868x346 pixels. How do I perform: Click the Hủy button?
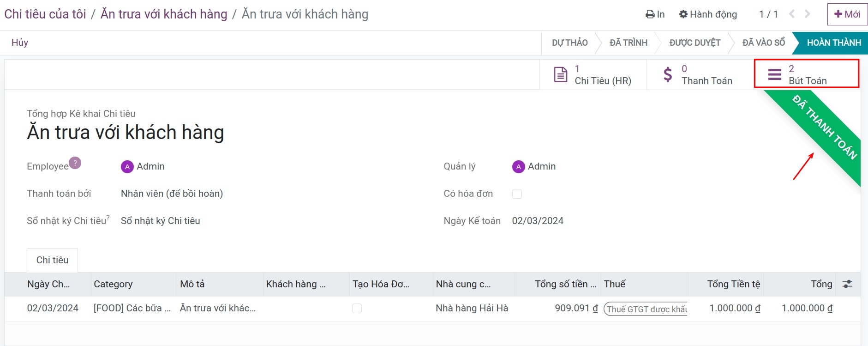(20, 42)
